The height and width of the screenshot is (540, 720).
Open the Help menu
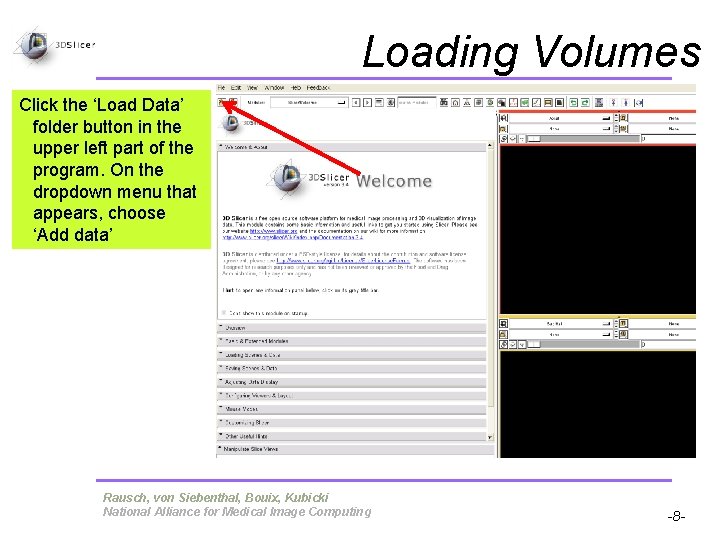tap(296, 87)
